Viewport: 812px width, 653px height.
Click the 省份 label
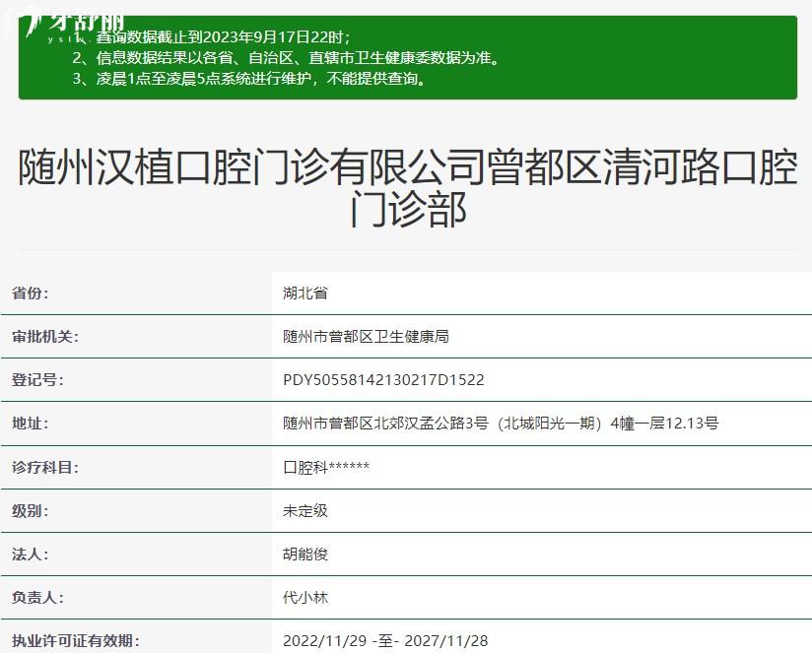30,294
